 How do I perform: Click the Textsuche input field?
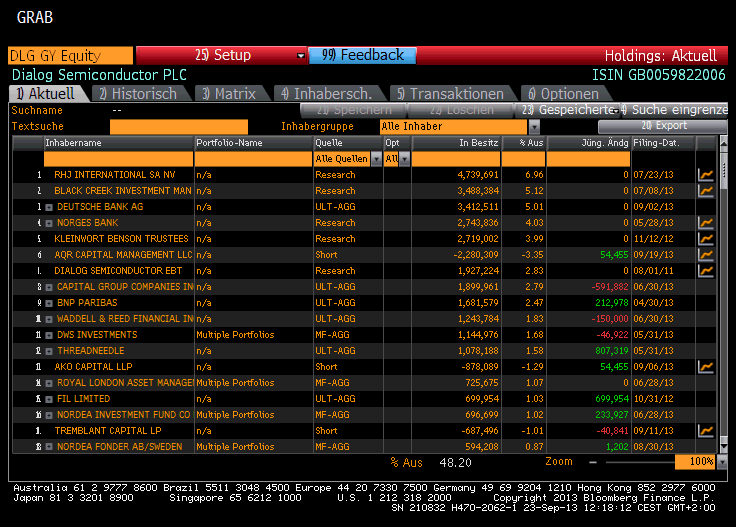point(179,127)
